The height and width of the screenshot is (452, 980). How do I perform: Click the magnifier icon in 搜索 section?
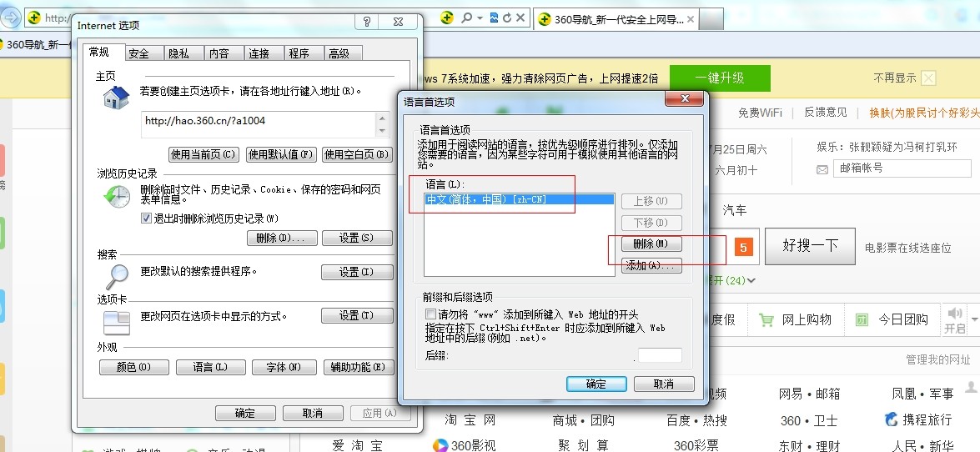116,276
